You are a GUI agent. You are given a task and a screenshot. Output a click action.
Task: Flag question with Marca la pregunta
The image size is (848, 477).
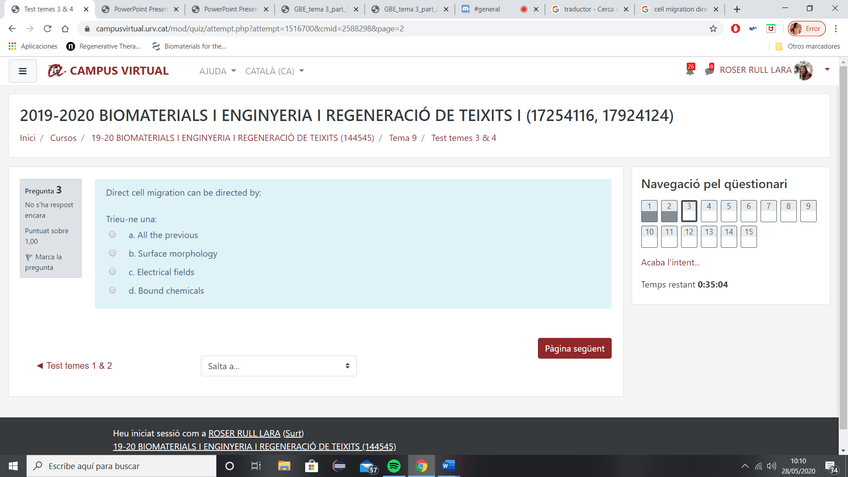pyautogui.click(x=44, y=262)
